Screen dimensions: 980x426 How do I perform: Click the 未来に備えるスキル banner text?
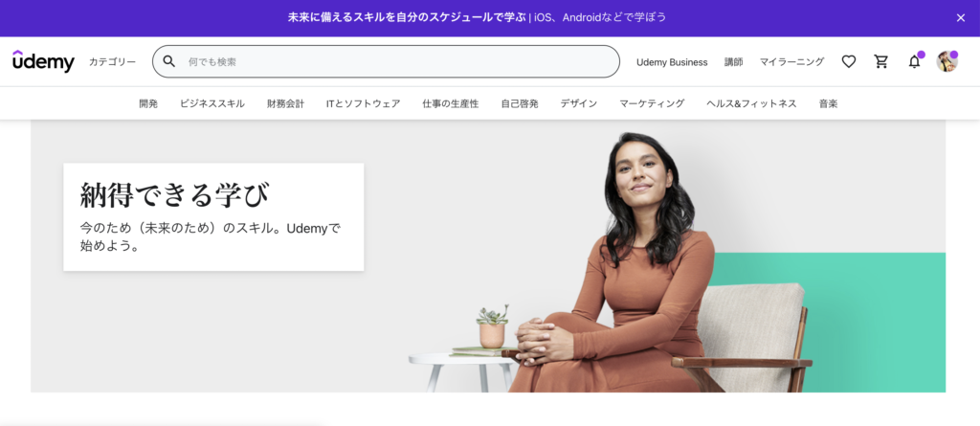[407, 17]
